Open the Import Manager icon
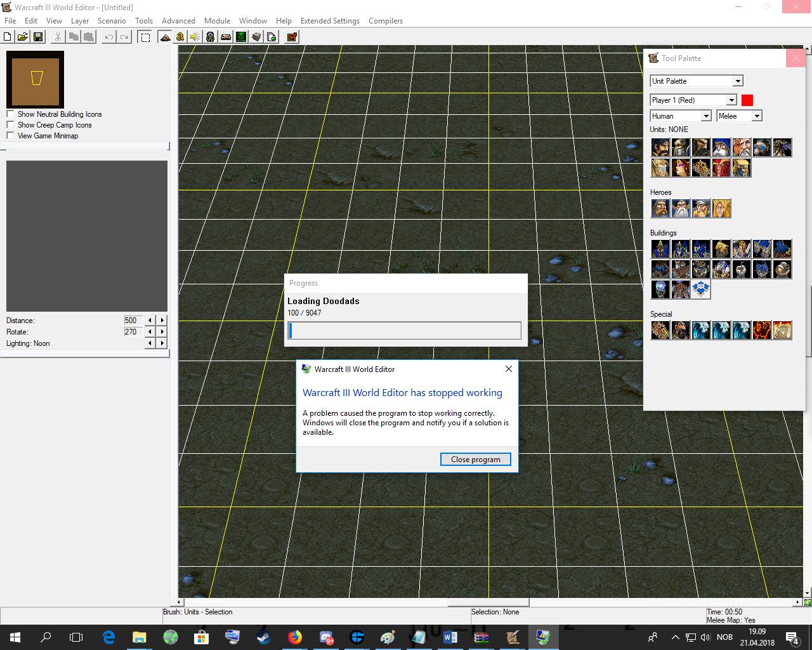This screenshot has height=650, width=812. [272, 37]
